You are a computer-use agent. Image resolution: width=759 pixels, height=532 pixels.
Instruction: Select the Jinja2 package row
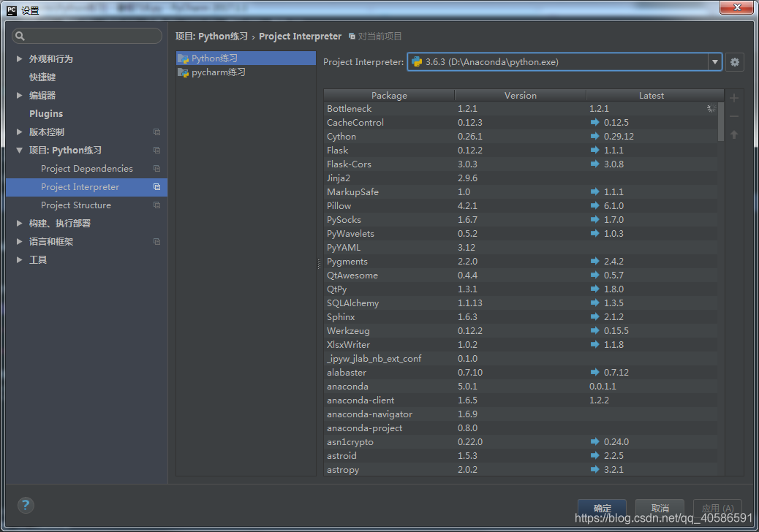(x=521, y=178)
